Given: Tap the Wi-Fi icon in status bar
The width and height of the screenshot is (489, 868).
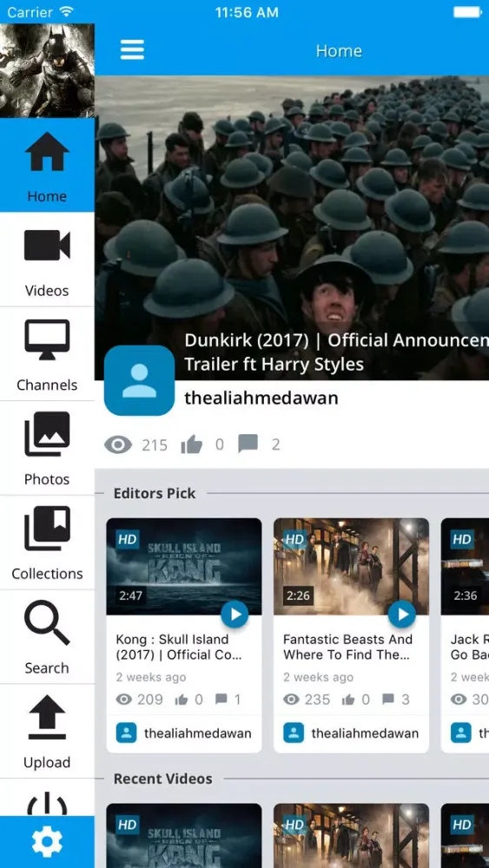Looking at the screenshot, I should point(67,11).
